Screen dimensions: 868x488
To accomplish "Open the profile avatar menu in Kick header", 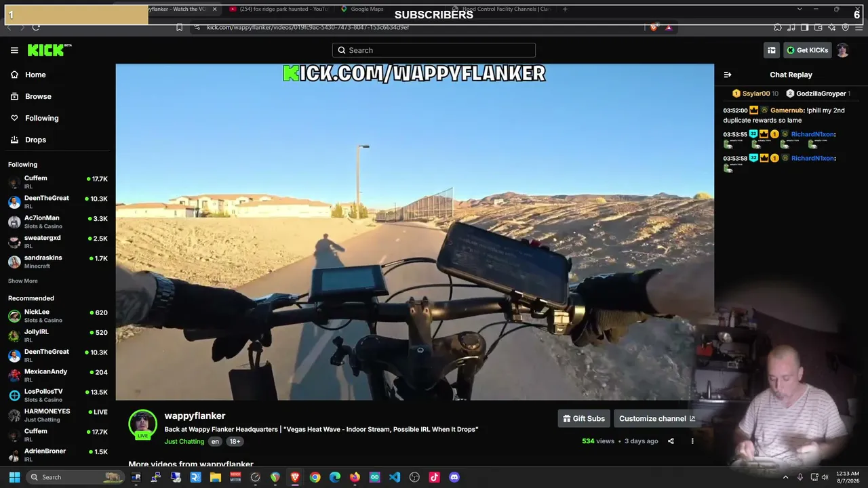I will [843, 50].
